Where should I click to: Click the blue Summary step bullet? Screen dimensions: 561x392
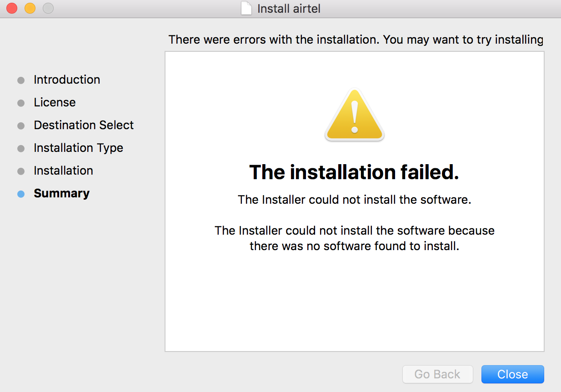tap(21, 194)
